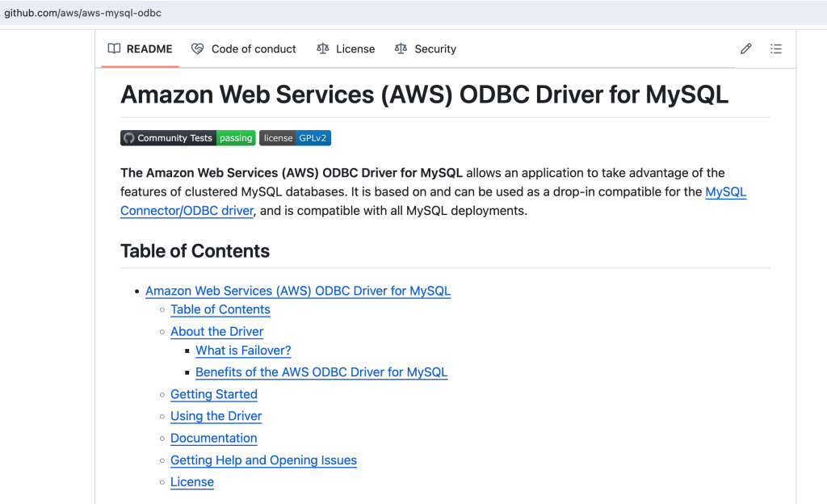Screen dimensions: 827x504
Task: Click the heart icon beside Code of conduct
Action: click(x=197, y=49)
